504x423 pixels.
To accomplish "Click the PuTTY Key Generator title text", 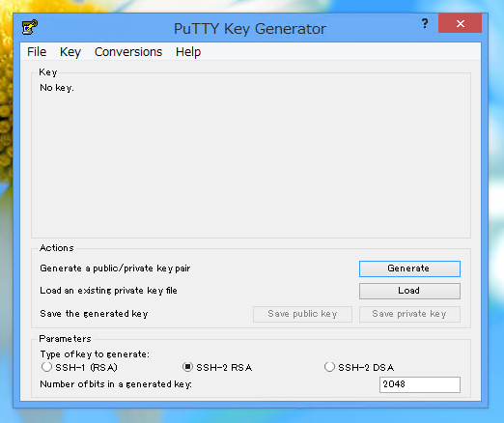I will pos(250,29).
